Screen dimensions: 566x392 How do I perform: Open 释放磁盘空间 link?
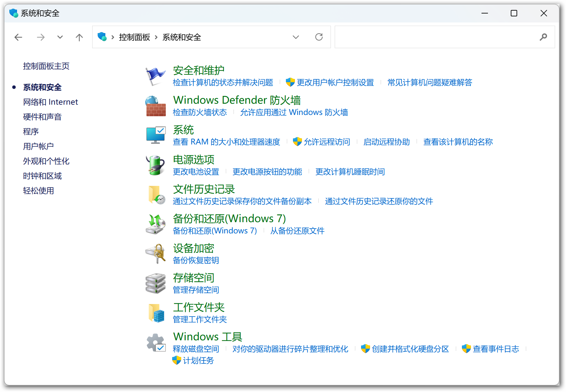point(196,349)
